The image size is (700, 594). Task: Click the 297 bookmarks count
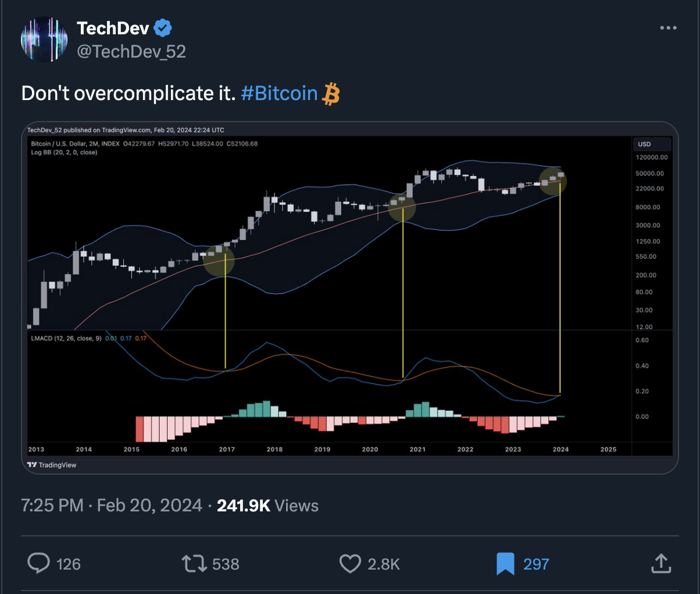pyautogui.click(x=536, y=564)
